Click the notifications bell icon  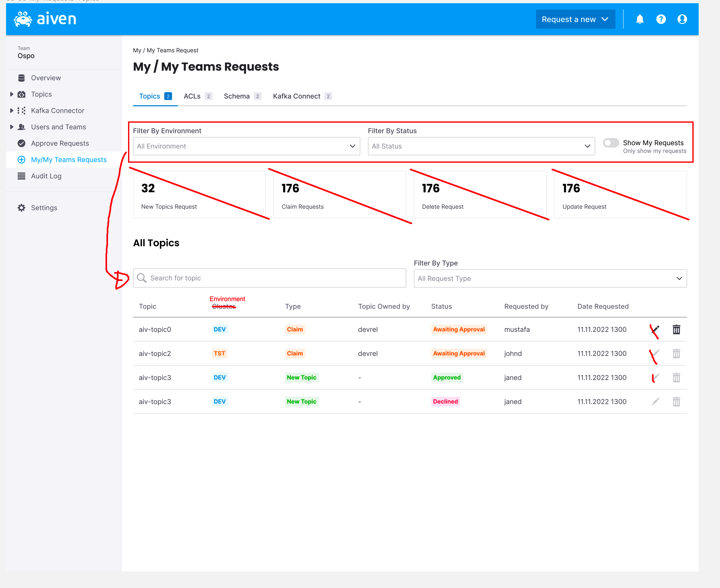(x=639, y=19)
